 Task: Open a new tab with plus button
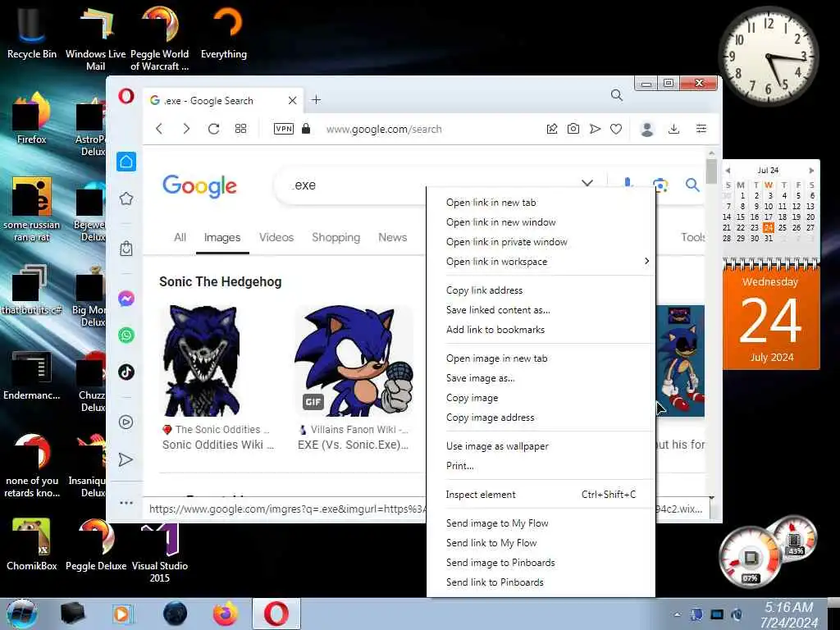tap(316, 99)
